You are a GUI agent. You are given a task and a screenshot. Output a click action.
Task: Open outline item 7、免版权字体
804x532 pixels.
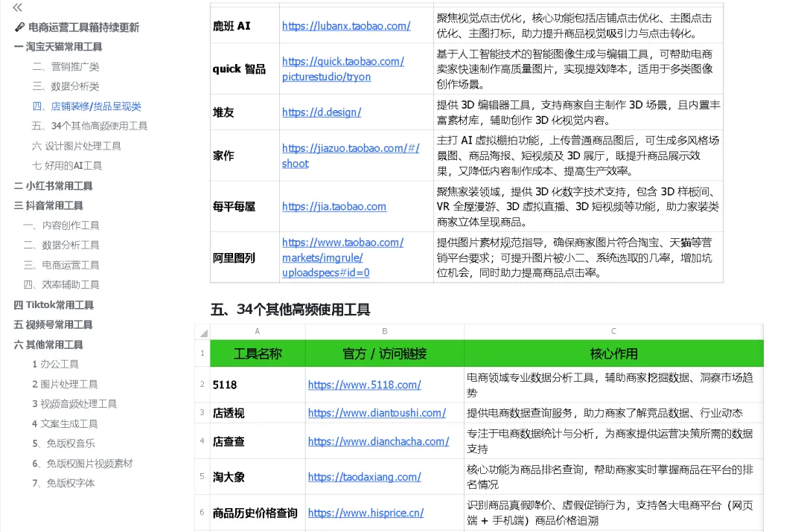pyautogui.click(x=63, y=483)
